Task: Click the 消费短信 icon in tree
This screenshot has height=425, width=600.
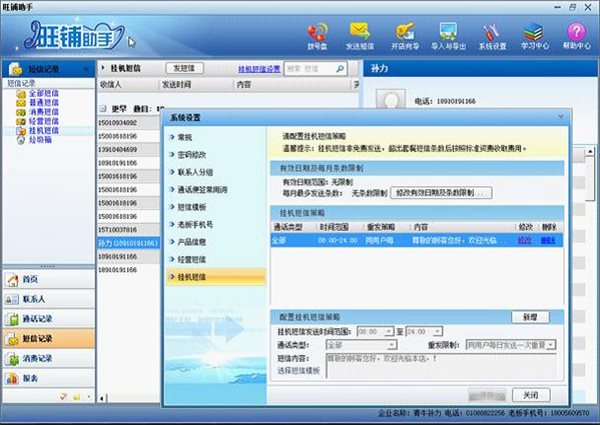Action: (x=21, y=112)
